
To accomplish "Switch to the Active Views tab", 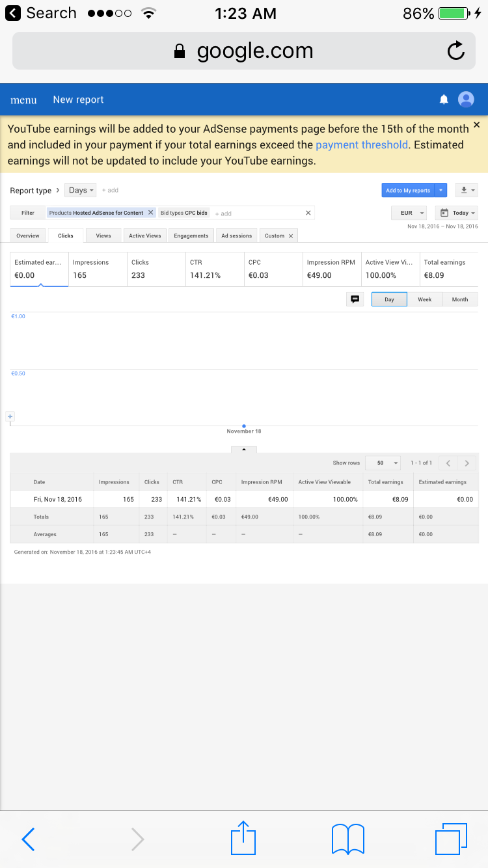I will point(144,236).
